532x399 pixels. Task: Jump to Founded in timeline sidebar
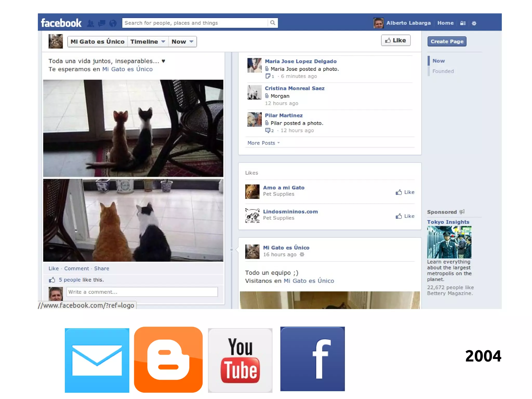(443, 71)
